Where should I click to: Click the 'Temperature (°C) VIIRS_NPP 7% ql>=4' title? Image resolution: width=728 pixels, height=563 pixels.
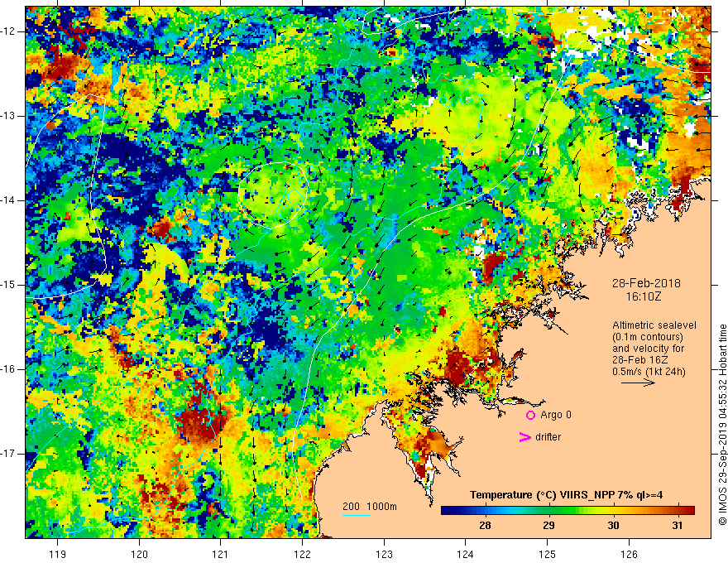click(566, 495)
